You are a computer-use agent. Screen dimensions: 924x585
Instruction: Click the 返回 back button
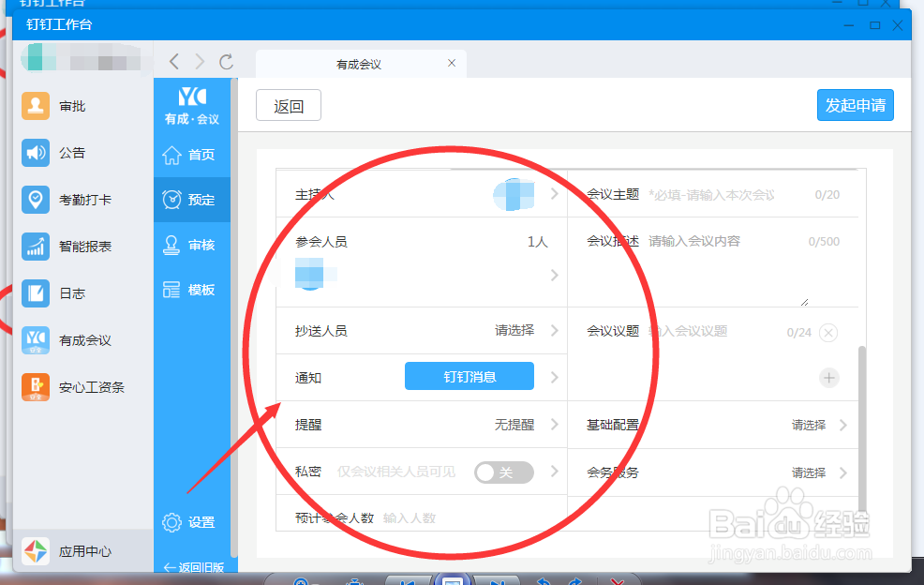click(288, 105)
